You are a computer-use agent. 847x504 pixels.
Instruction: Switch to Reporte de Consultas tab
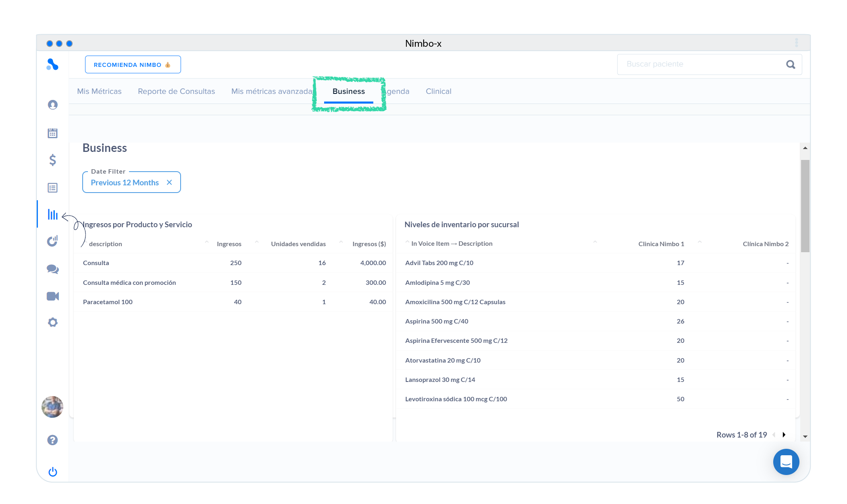[176, 91]
